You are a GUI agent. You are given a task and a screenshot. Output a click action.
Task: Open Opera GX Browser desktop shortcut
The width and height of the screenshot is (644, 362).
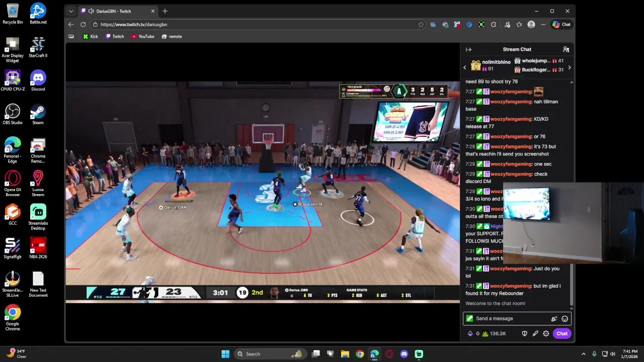coord(13,184)
